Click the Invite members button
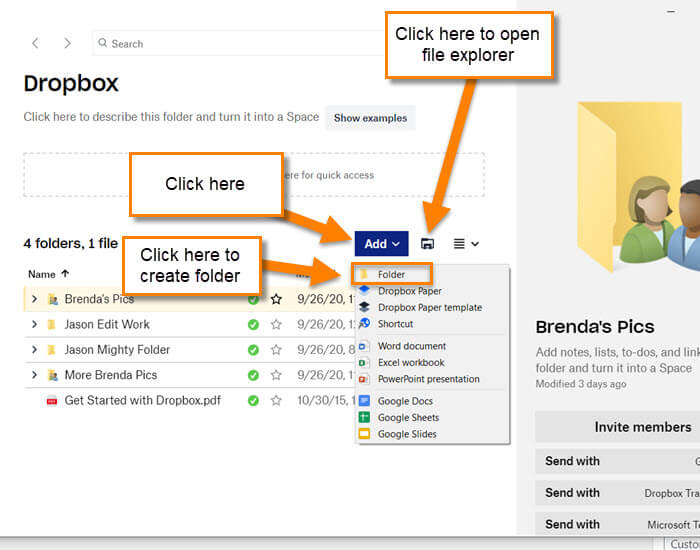This screenshot has height=550, width=700. (x=618, y=427)
